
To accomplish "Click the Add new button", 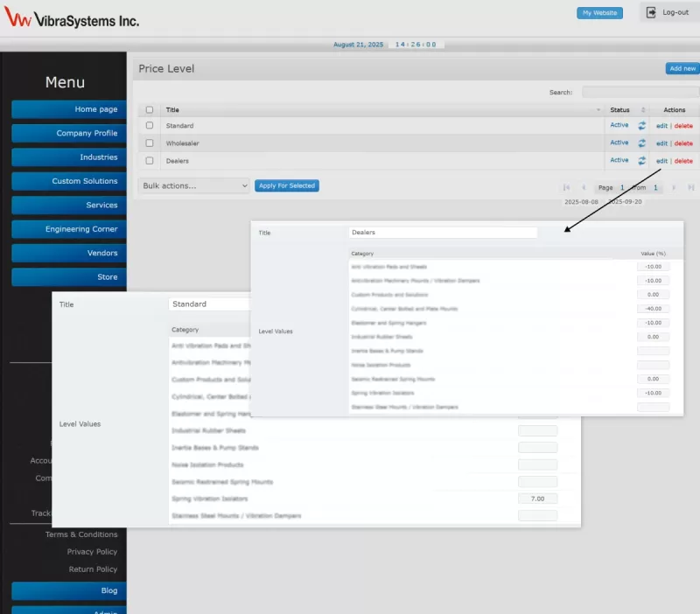I will point(682,68).
